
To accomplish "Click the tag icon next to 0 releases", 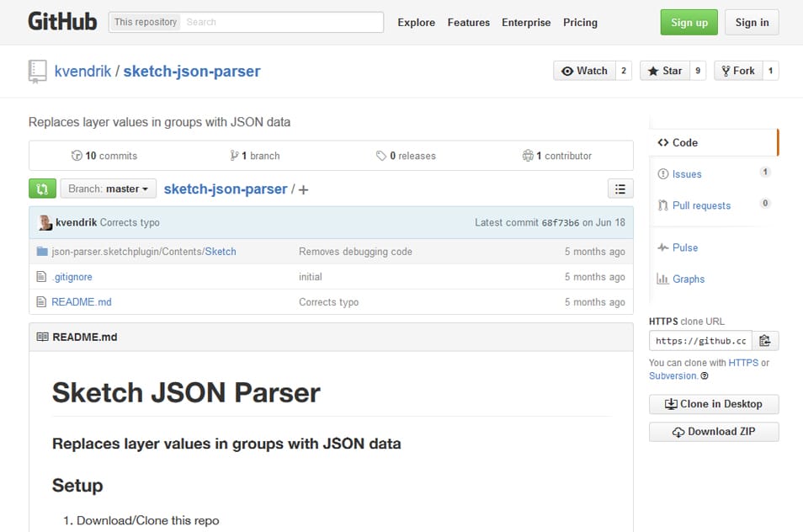I will [x=381, y=156].
